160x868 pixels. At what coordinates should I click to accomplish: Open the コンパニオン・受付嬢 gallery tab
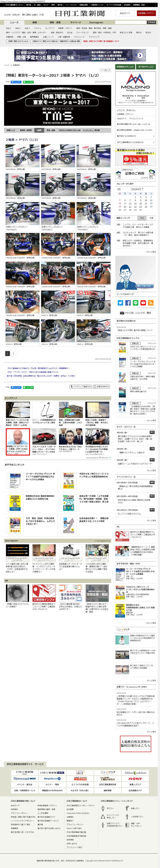click(91, 130)
